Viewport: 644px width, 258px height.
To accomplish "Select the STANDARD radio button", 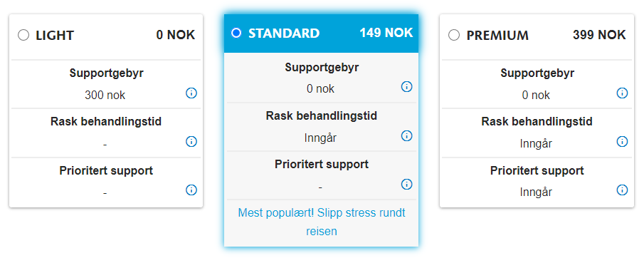I will [x=236, y=33].
